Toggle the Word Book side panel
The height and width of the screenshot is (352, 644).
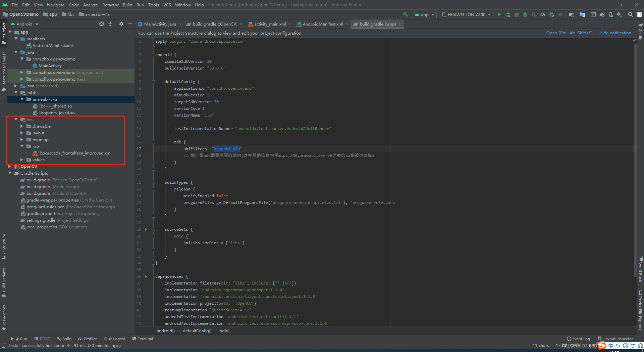[x=640, y=269]
